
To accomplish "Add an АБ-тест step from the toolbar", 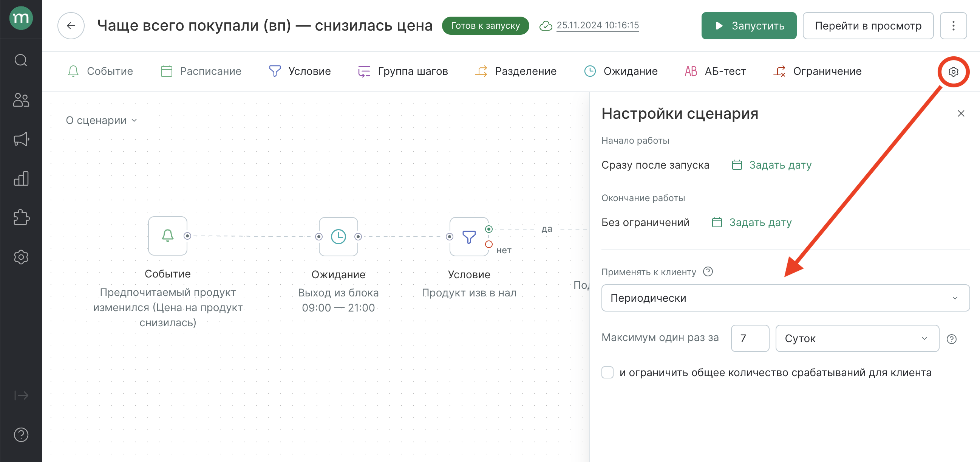I will pyautogui.click(x=715, y=71).
